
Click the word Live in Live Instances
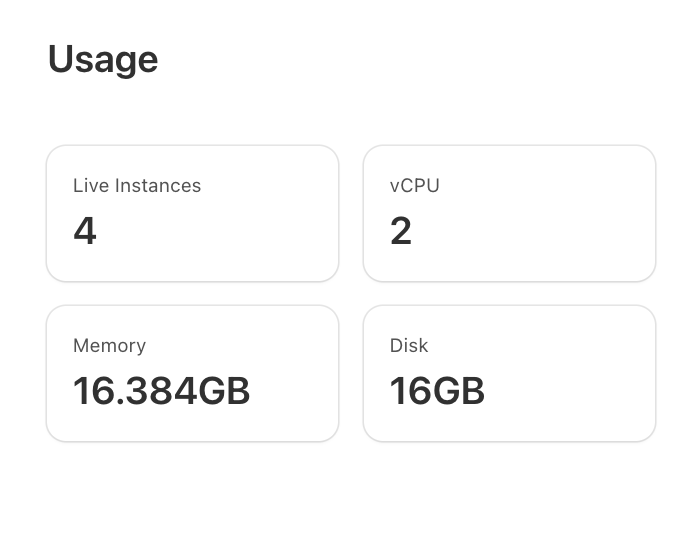pyautogui.click(x=91, y=186)
